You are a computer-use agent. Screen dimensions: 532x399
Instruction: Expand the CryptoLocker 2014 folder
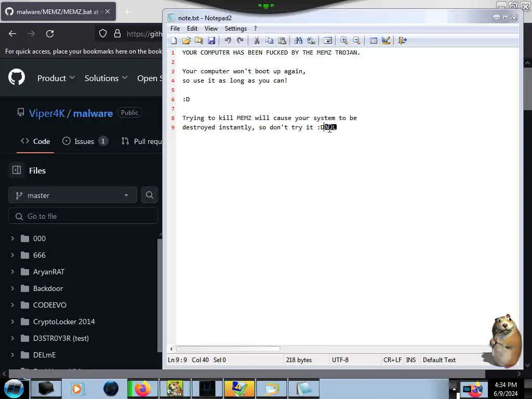[x=12, y=322]
